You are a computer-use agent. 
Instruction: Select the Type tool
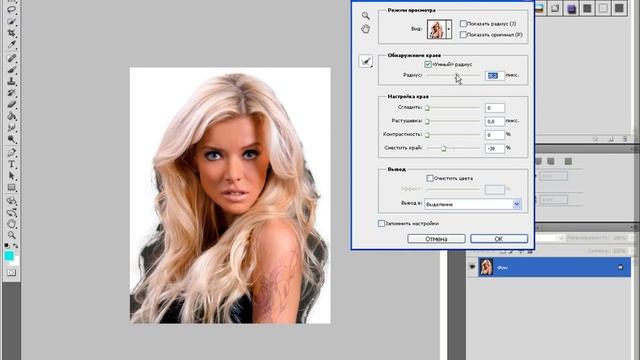click(x=11, y=164)
